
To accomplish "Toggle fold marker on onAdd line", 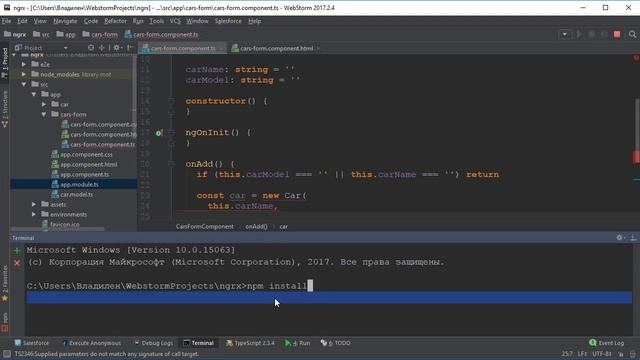I will pyautogui.click(x=171, y=164).
